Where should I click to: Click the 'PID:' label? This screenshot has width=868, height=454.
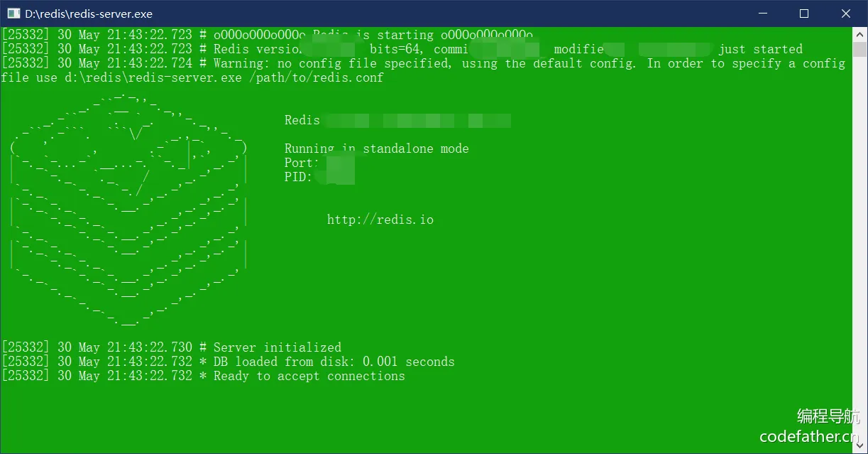[x=299, y=177]
